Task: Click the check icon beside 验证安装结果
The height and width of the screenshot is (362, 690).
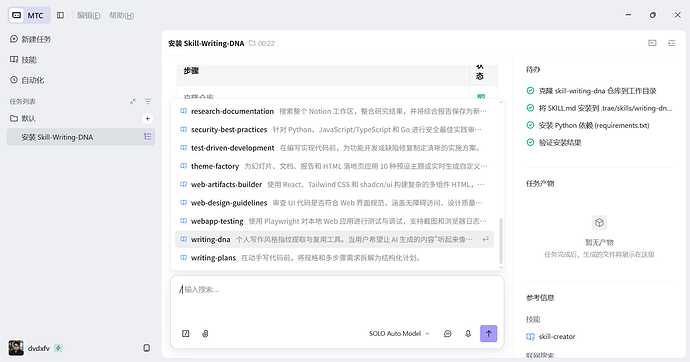Action: [x=530, y=143]
